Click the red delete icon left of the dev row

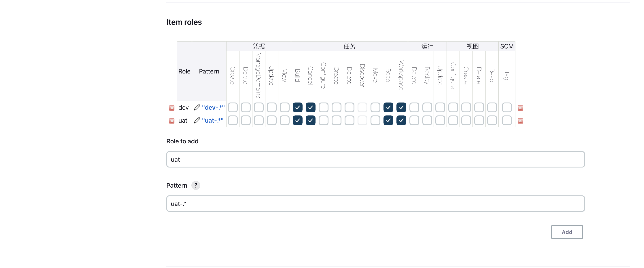[x=172, y=108]
